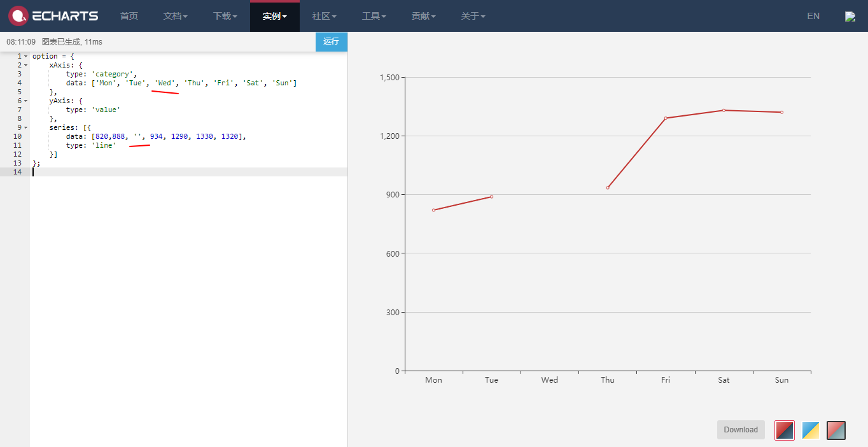The height and width of the screenshot is (447, 868).
Task: Switch language to EN
Action: [813, 16]
